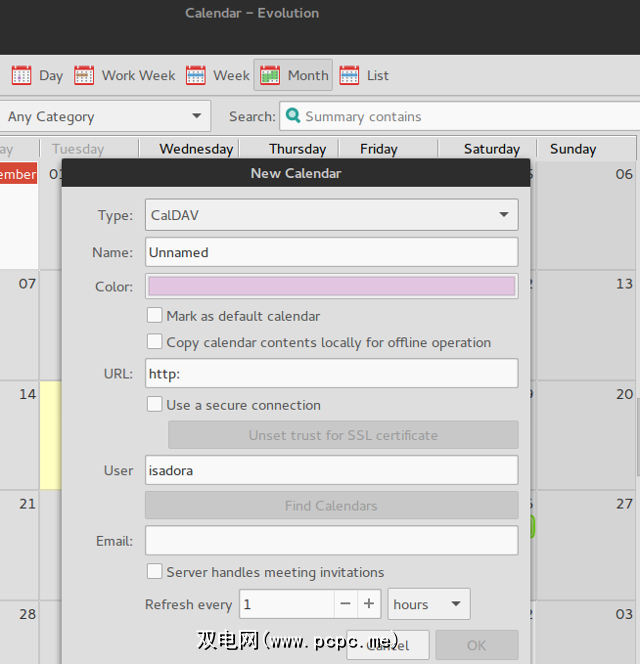Click the Find Calendars button

click(332, 505)
